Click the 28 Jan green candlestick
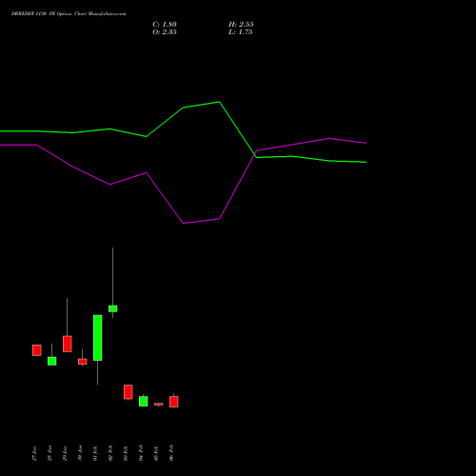Image resolution: width=476 pixels, height=476 pixels. click(52, 361)
